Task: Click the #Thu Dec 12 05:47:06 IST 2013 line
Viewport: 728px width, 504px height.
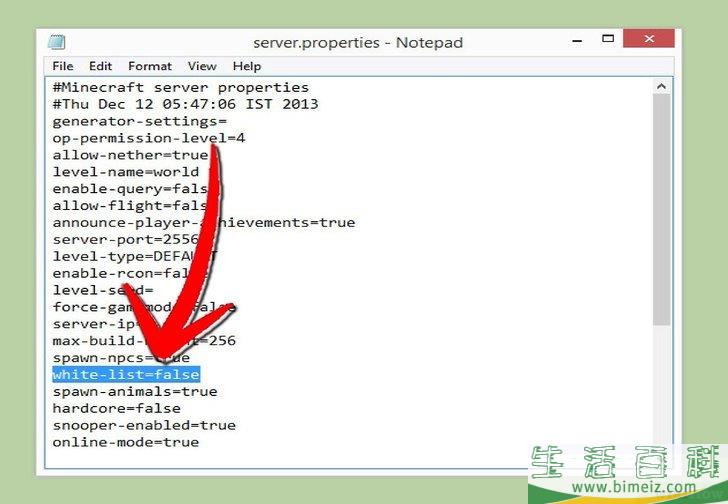Action: [x=185, y=104]
